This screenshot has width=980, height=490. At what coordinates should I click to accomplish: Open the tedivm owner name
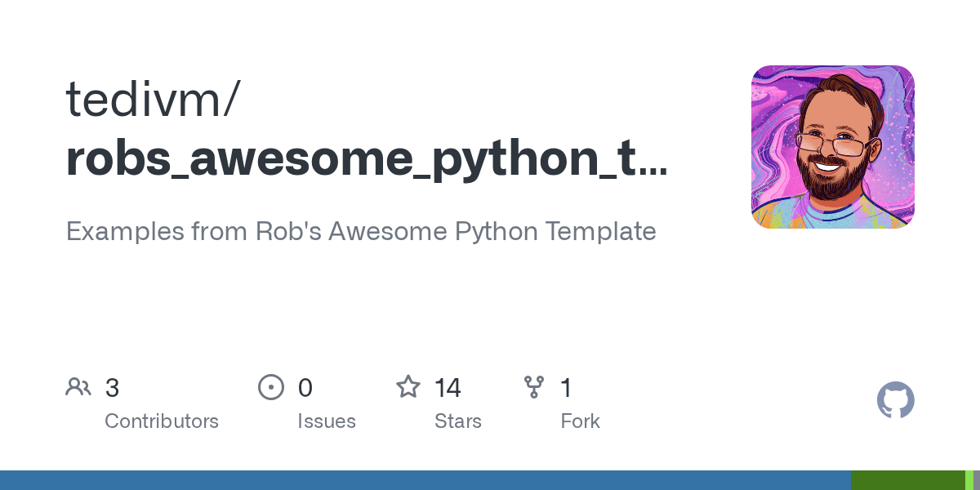[x=153, y=98]
